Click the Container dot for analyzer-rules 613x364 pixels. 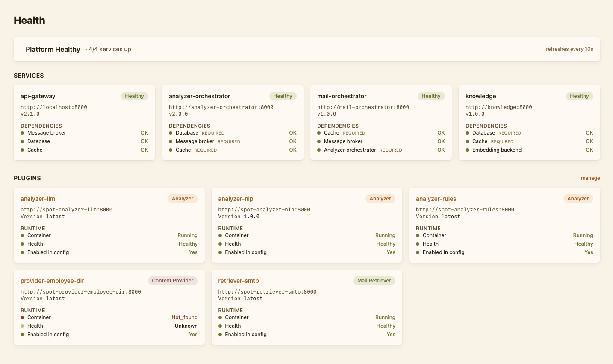pyautogui.click(x=418, y=235)
